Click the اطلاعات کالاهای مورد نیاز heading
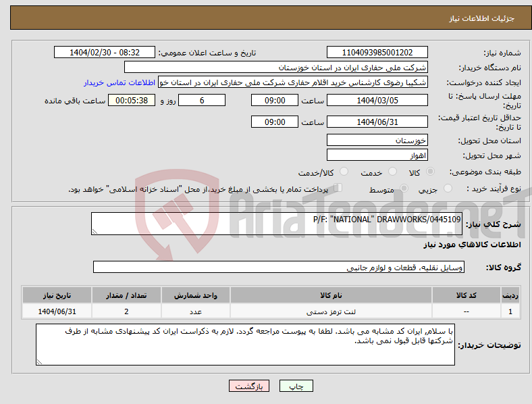Image resolution: width=532 pixels, height=404 pixels. pyautogui.click(x=472, y=245)
